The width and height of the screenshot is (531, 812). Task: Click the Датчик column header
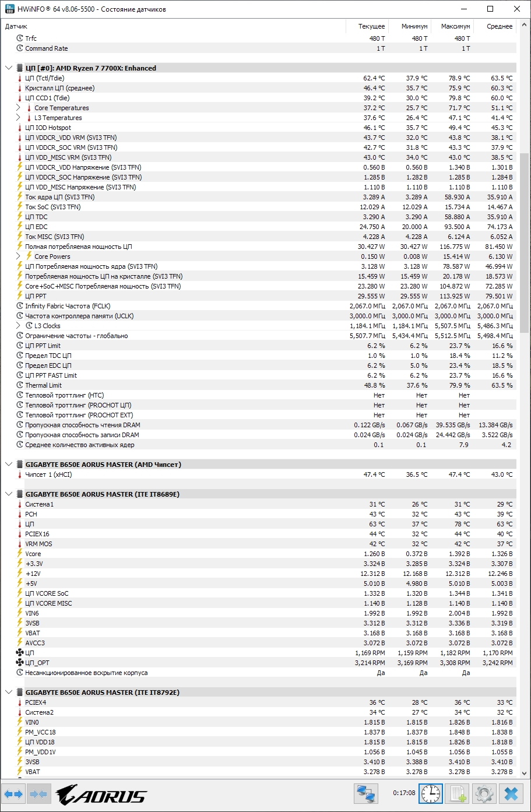[x=173, y=26]
